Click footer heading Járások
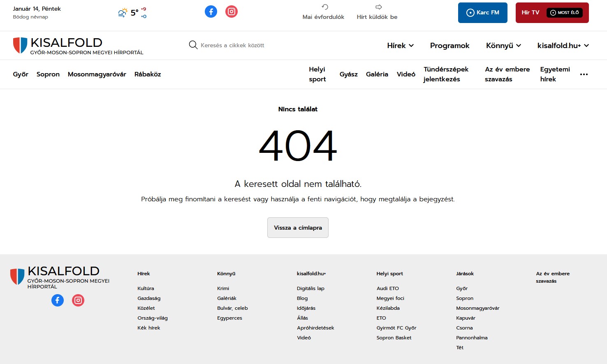Image resolution: width=607 pixels, height=364 pixels. point(465,274)
